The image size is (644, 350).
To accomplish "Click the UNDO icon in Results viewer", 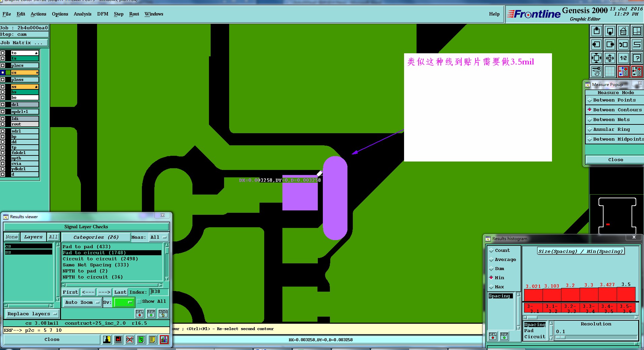I will (x=163, y=314).
